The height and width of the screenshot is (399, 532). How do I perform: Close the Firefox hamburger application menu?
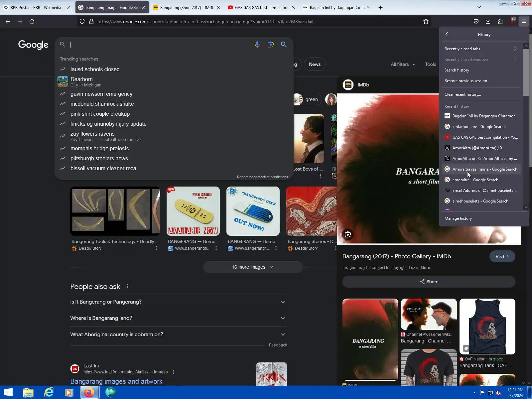click(524, 22)
